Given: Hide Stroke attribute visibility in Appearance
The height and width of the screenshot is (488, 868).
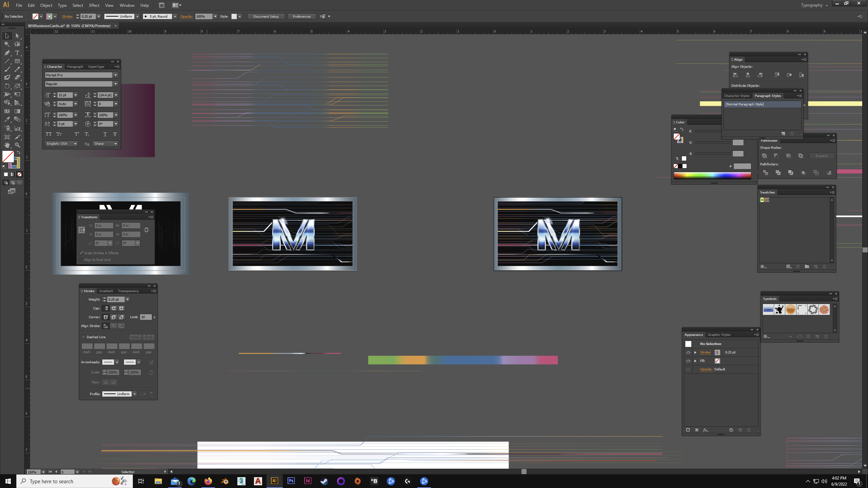Looking at the screenshot, I should (688, 352).
